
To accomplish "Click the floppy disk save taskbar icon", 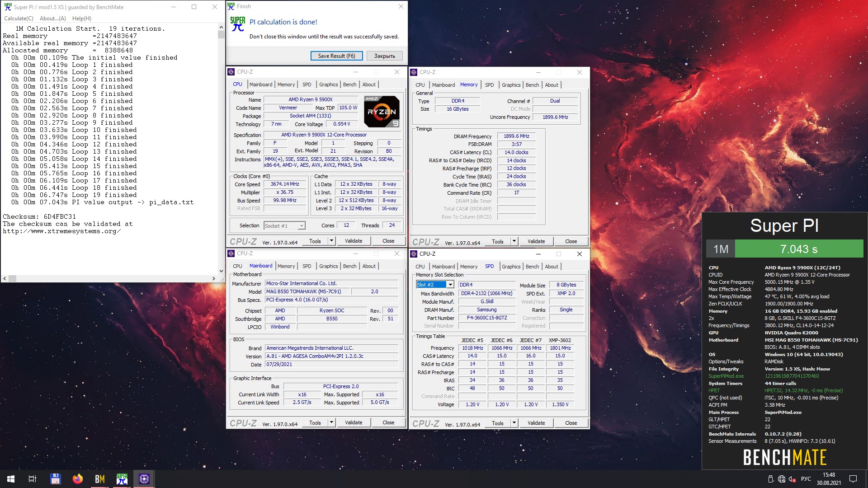I will (55, 479).
